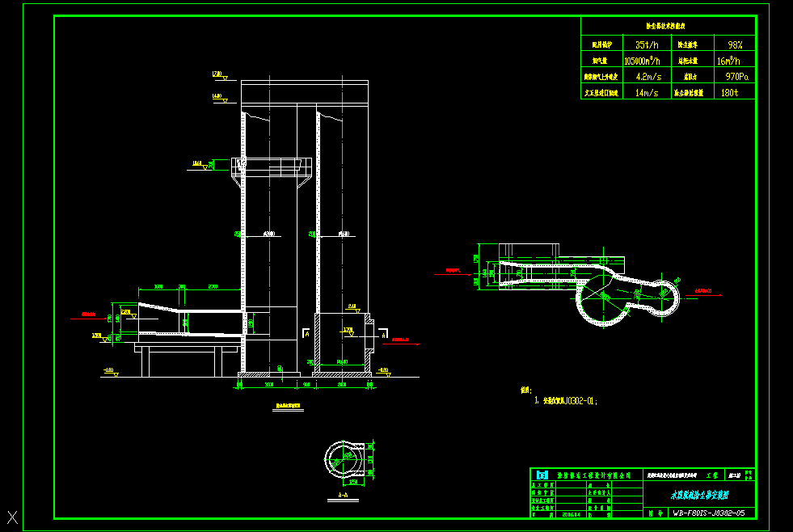793x532 pixels.
Task: Select the 4.2m/s table value
Action: [648, 77]
